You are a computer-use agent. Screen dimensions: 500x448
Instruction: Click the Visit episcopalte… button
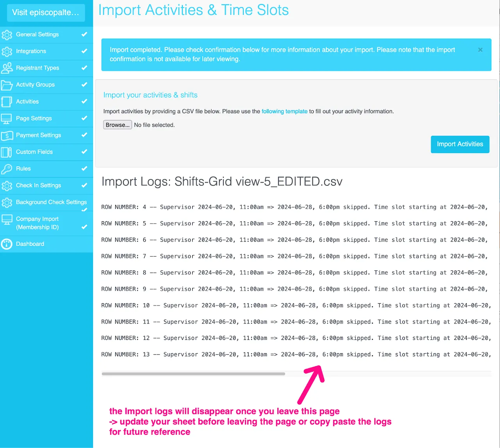click(x=46, y=12)
